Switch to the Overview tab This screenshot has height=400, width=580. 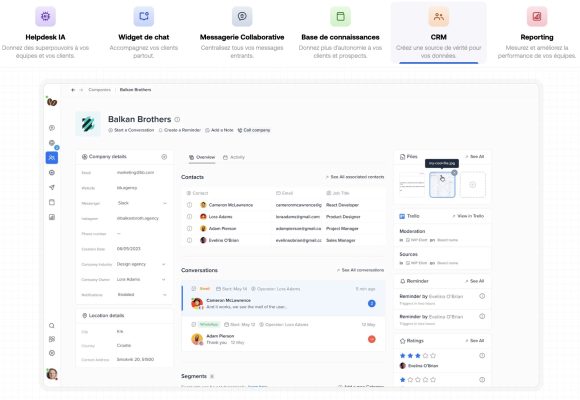[x=202, y=157]
